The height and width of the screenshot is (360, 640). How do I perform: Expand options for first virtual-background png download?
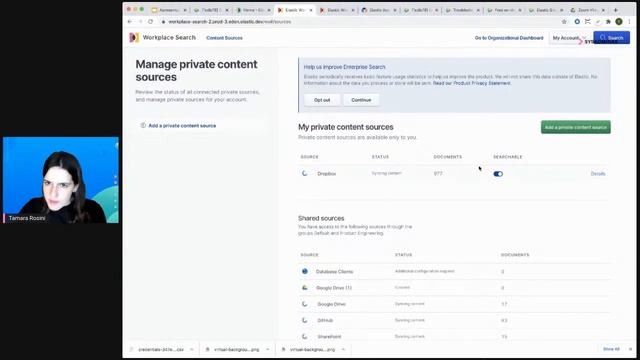coord(267,349)
